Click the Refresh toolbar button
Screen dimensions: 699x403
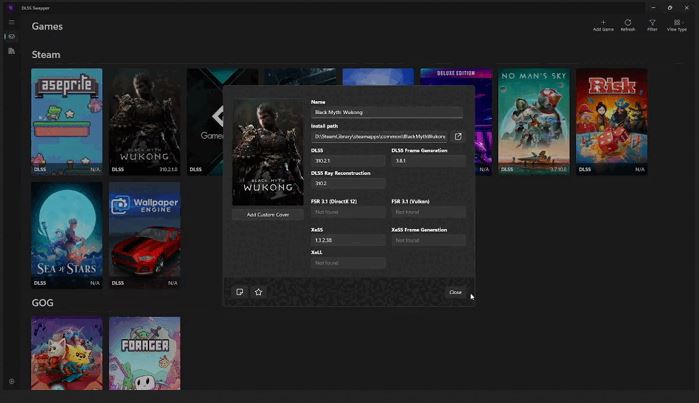628,25
